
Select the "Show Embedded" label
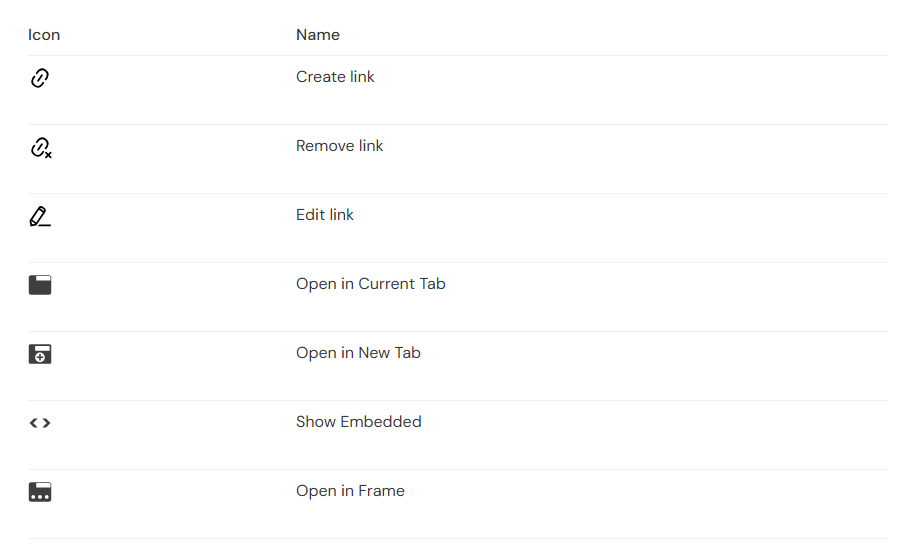(x=358, y=422)
